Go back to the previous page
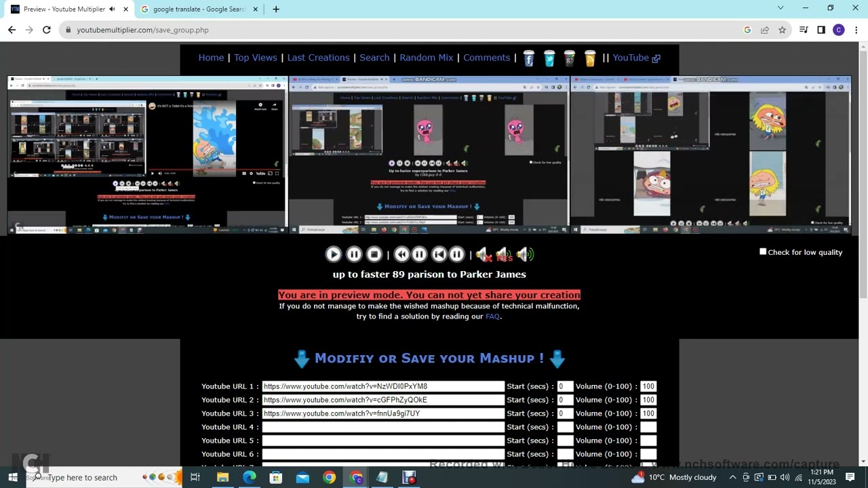This screenshot has width=868, height=488. click(12, 30)
